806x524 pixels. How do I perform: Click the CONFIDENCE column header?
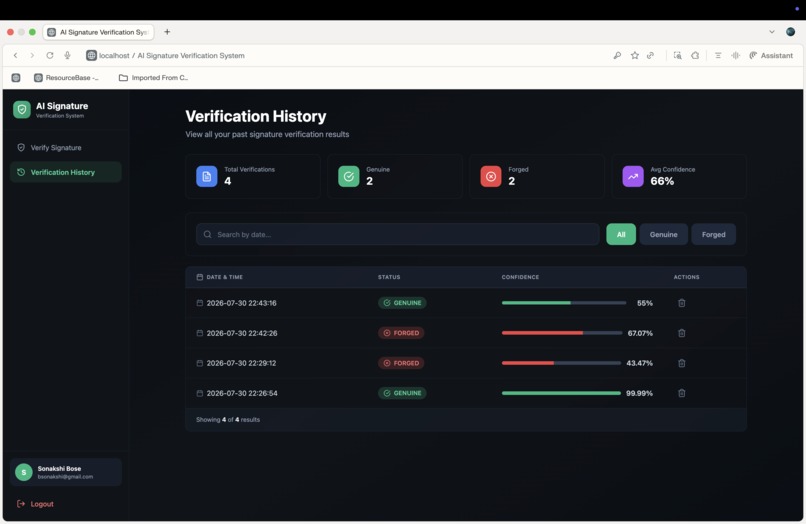point(520,277)
